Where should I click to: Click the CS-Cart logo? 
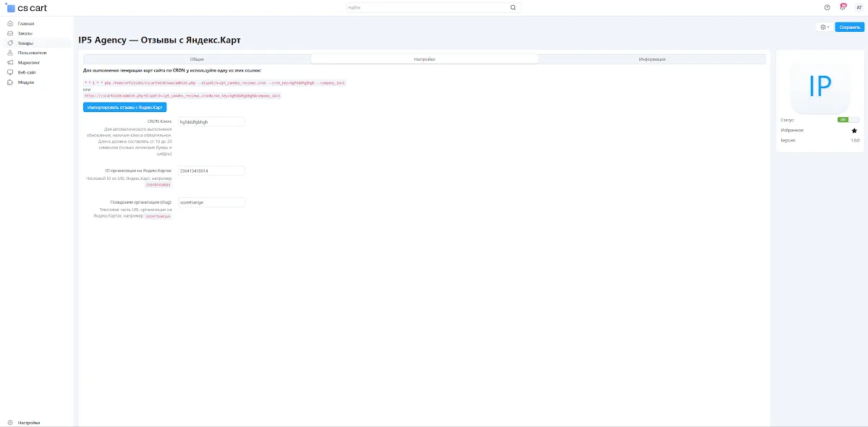tap(27, 8)
